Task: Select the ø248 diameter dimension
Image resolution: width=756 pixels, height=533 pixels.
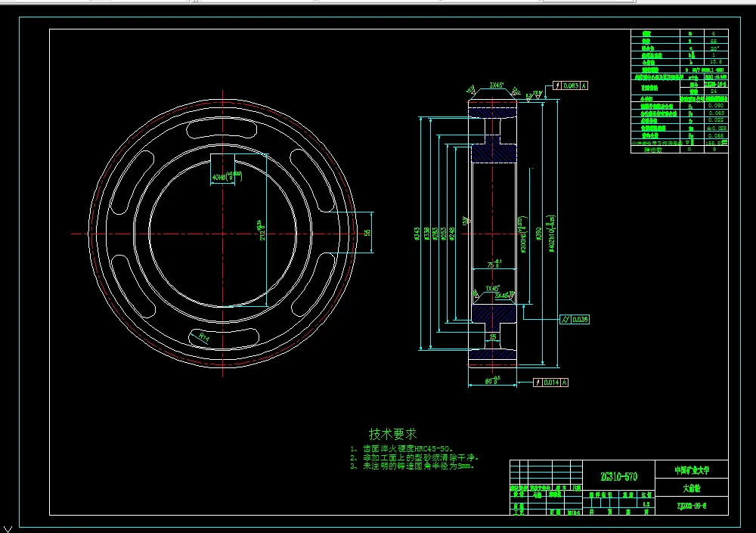Action: point(452,234)
